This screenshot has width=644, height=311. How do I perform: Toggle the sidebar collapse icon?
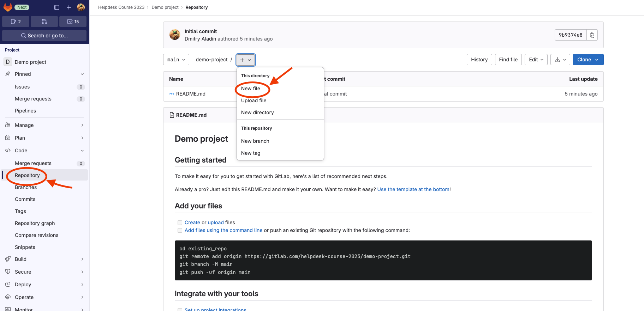[57, 7]
